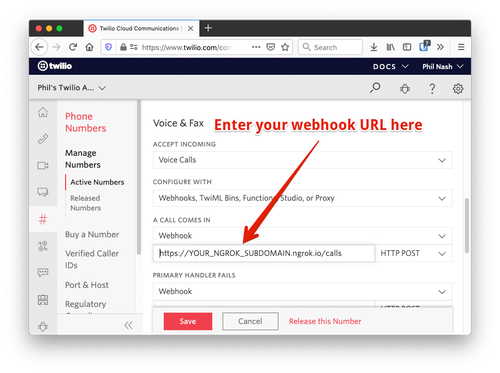Save page to Pocket icon
The height and width of the screenshot is (373, 500).
tap(271, 47)
